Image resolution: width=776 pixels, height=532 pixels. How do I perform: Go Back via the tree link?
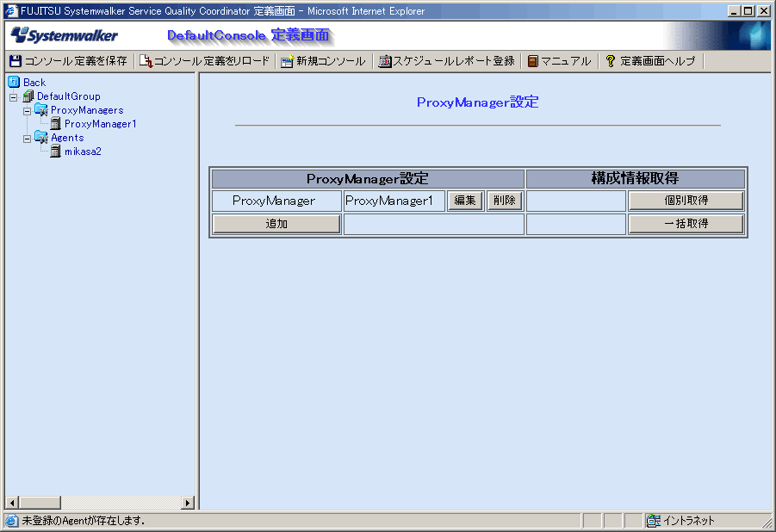(x=34, y=83)
